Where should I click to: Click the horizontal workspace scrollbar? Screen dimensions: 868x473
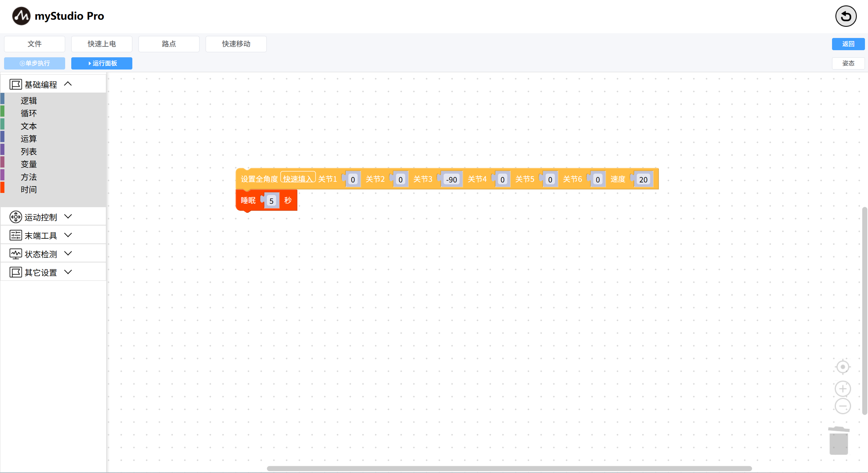pyautogui.click(x=509, y=468)
